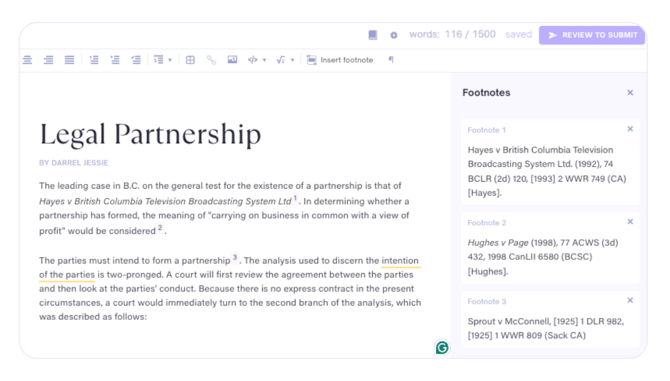Insert a checklist

tap(136, 60)
